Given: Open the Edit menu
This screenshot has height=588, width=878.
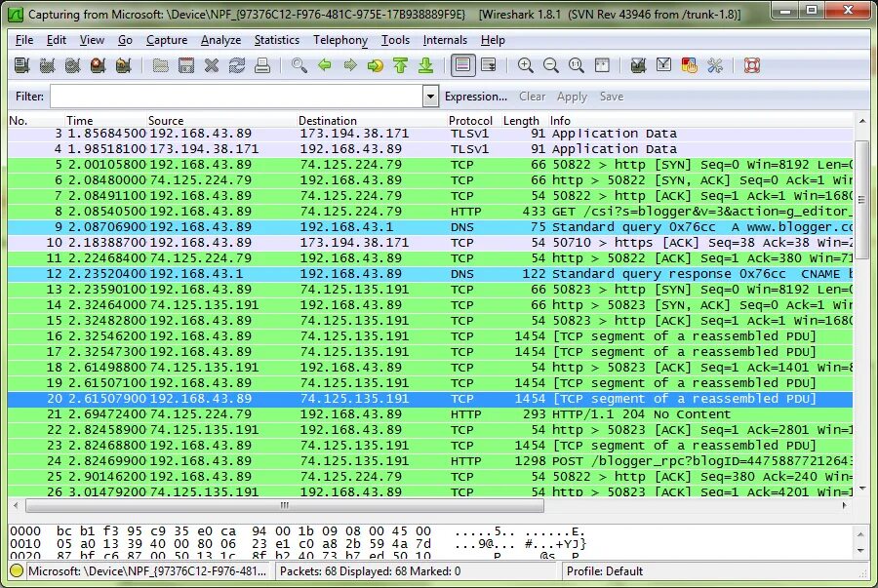Looking at the screenshot, I should tap(56, 40).
